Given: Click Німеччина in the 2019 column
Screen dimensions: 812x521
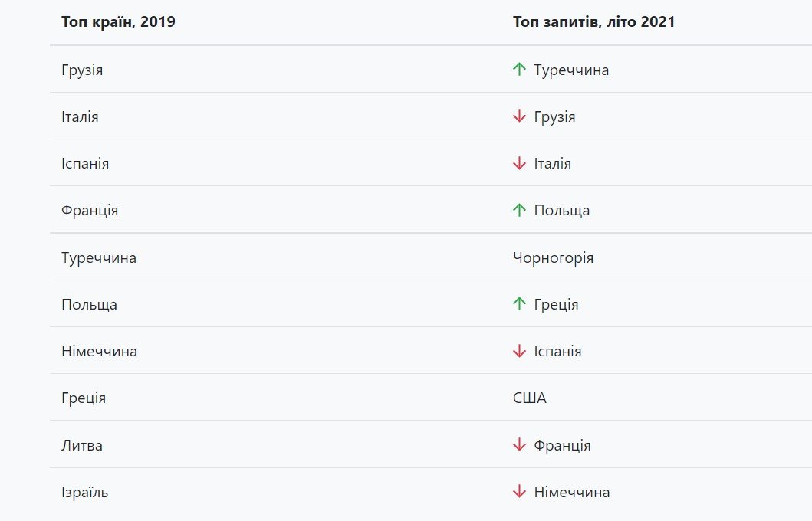Looking at the screenshot, I should 99,352.
